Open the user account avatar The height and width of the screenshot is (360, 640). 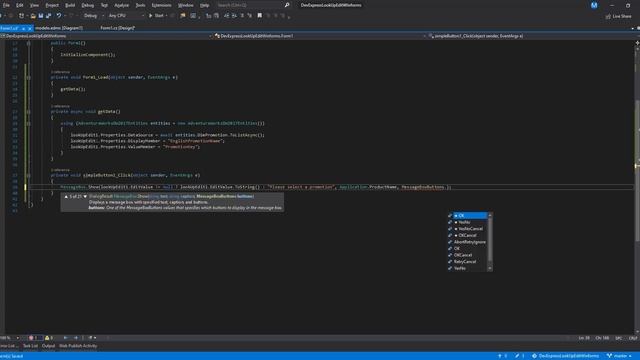click(594, 5)
